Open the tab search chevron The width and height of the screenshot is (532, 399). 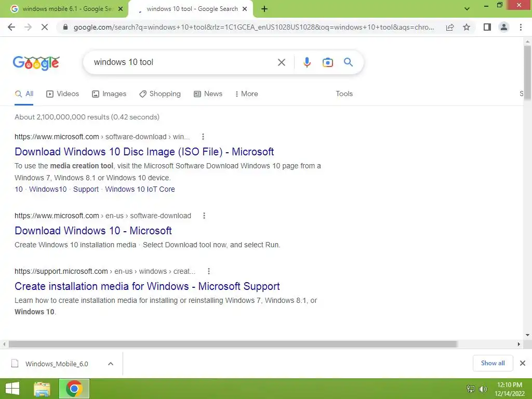[x=467, y=9]
